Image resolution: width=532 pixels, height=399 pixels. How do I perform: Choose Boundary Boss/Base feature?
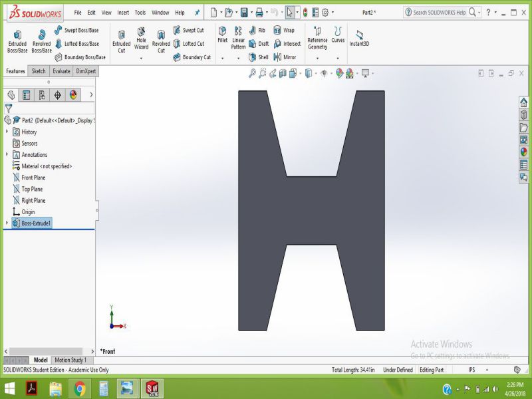coord(80,57)
